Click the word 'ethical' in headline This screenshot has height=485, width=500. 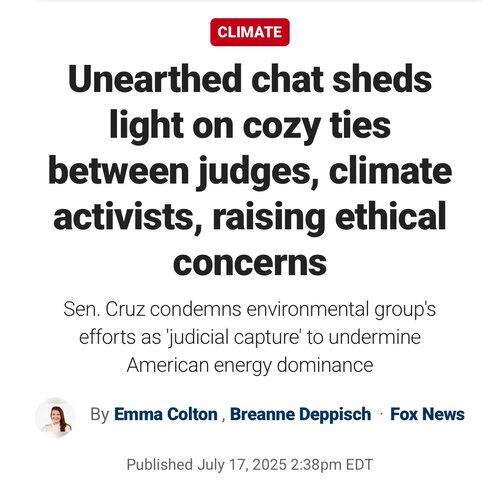tap(391, 217)
